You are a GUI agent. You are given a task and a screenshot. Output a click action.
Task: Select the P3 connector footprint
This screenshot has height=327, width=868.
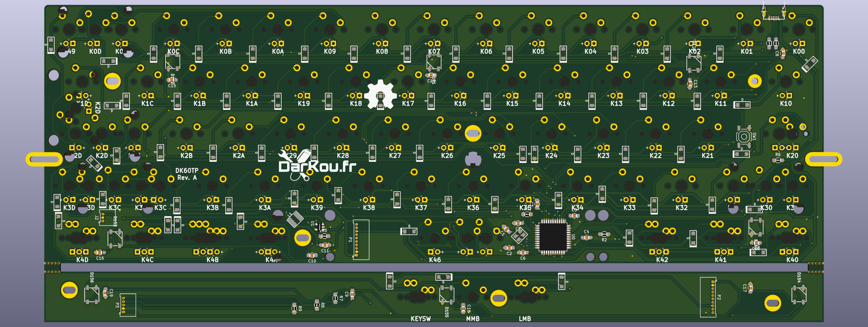[128, 305]
